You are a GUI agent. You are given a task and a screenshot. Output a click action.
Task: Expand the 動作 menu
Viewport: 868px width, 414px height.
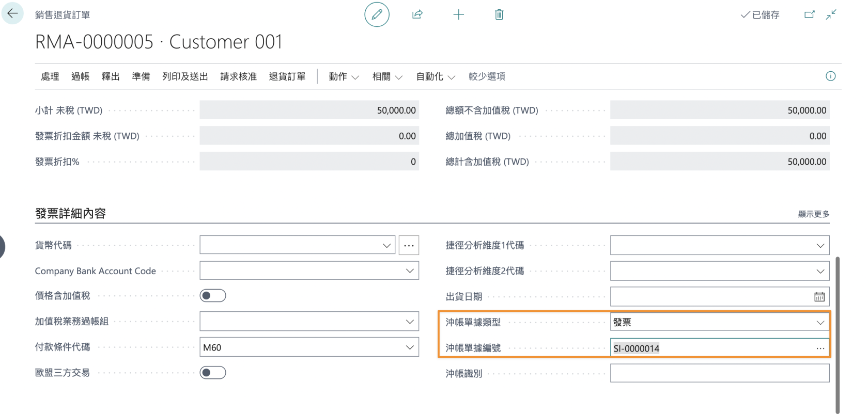[x=344, y=76]
